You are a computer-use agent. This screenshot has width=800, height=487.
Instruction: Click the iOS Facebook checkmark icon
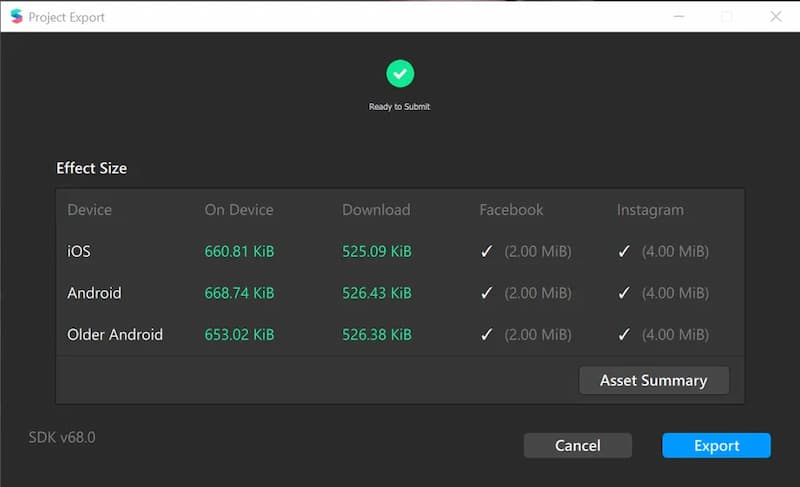pos(487,251)
